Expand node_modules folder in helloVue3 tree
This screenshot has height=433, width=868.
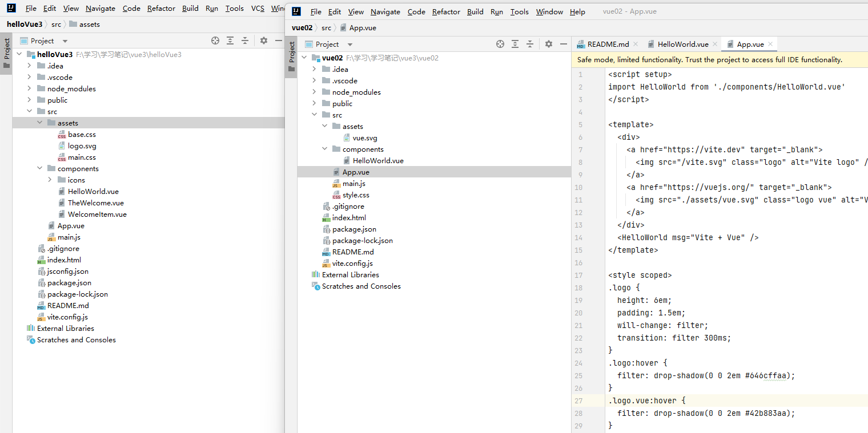[29, 88]
